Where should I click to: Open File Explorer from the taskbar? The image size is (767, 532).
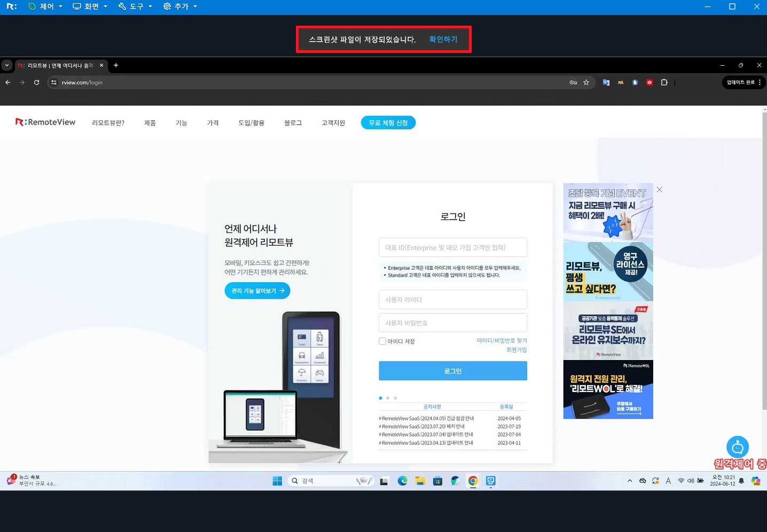tap(420, 481)
